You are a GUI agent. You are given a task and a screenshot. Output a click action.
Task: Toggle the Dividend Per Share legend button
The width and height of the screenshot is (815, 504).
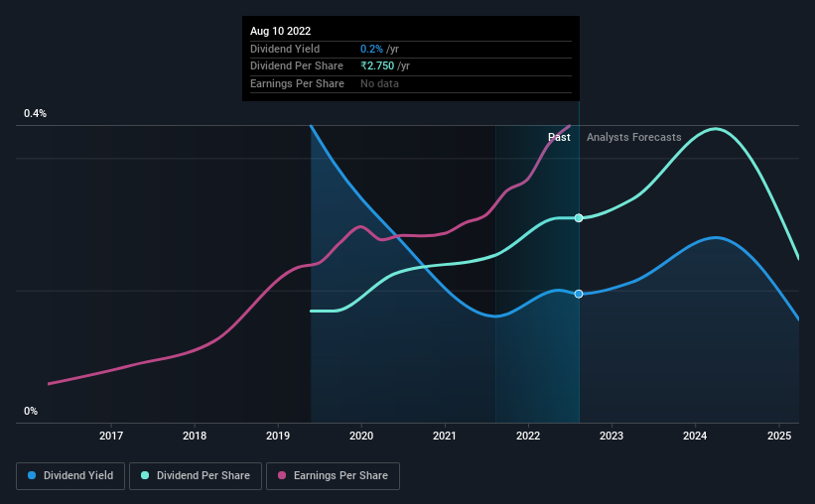pyautogui.click(x=196, y=475)
